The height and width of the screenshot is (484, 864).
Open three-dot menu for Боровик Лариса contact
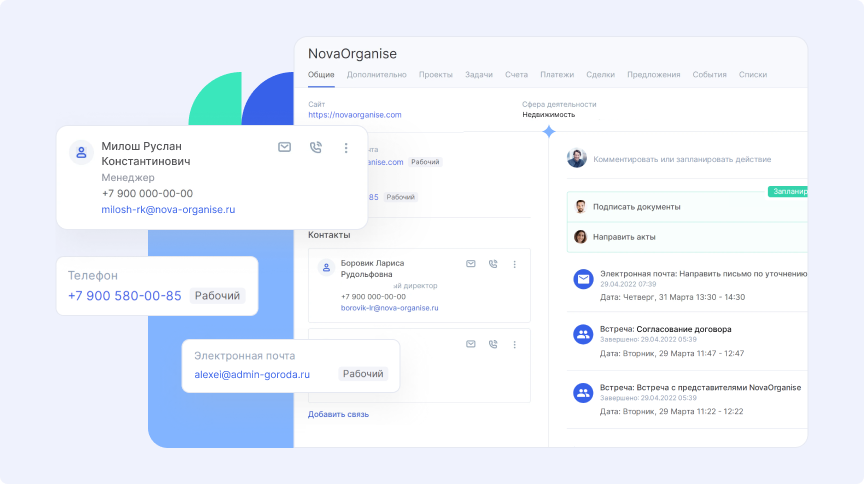[515, 264]
